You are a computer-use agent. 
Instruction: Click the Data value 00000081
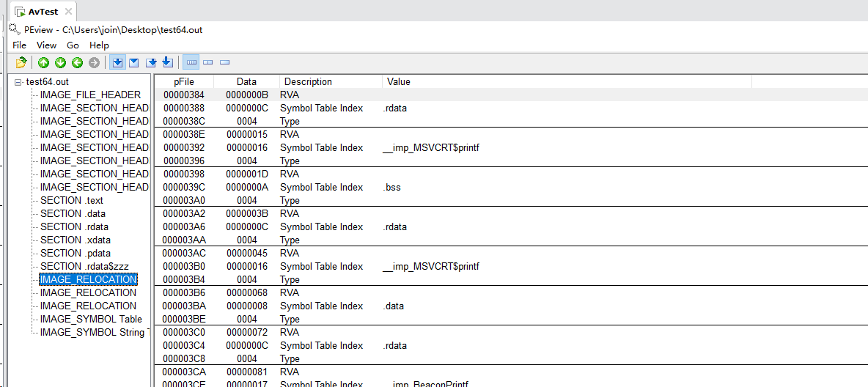[x=246, y=372]
